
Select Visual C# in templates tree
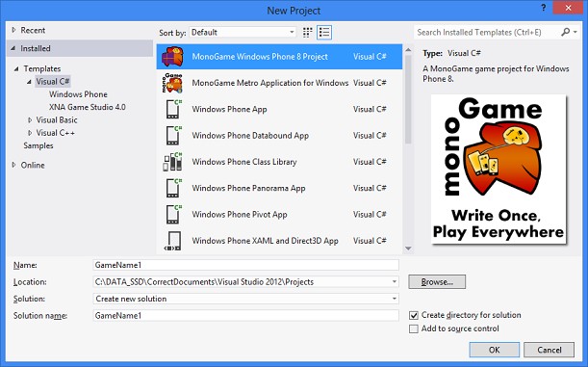[53, 82]
